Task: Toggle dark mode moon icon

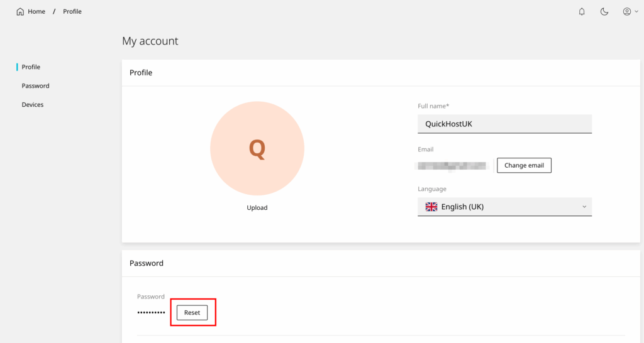Action: tap(604, 11)
